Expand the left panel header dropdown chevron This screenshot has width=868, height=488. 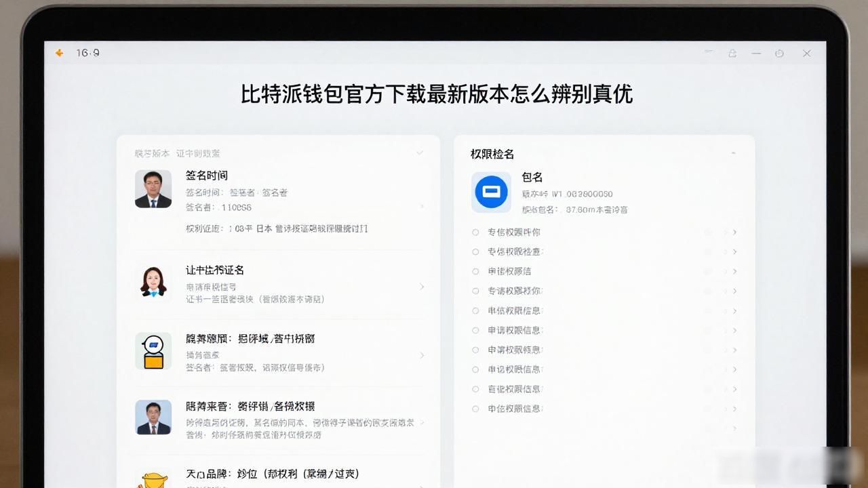tap(420, 153)
